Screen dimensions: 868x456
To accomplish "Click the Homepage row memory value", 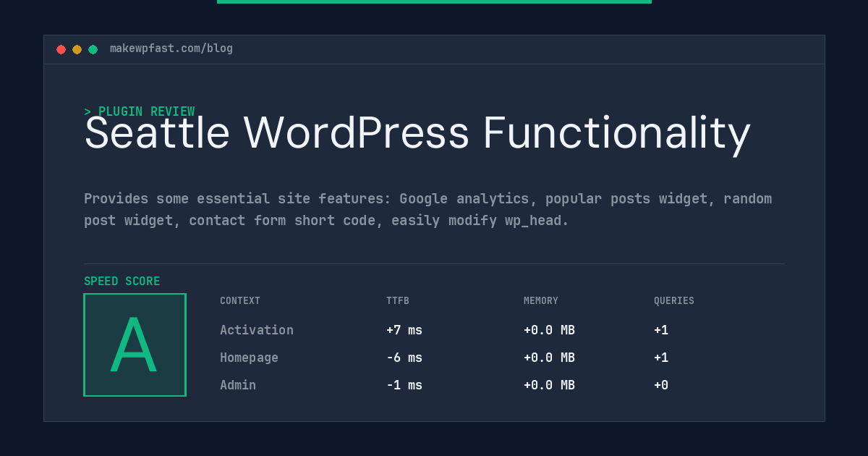I will coord(549,358).
